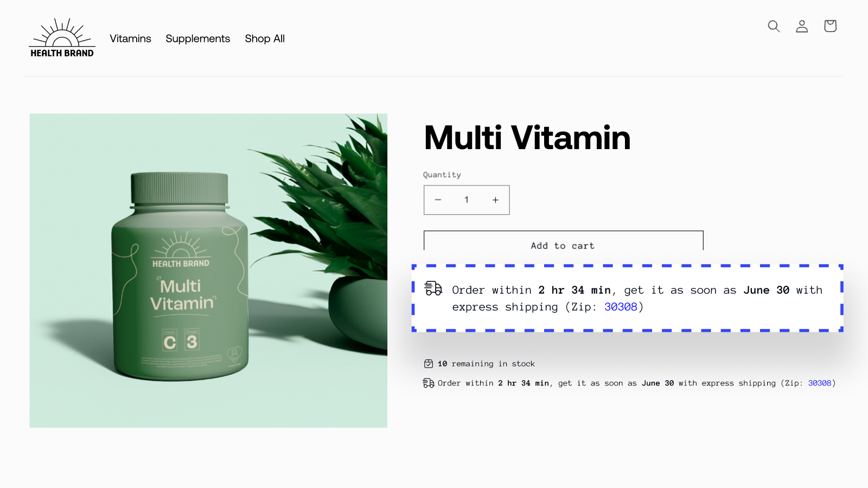
Task: Click the truck icon in the dashed box
Action: [x=433, y=288]
